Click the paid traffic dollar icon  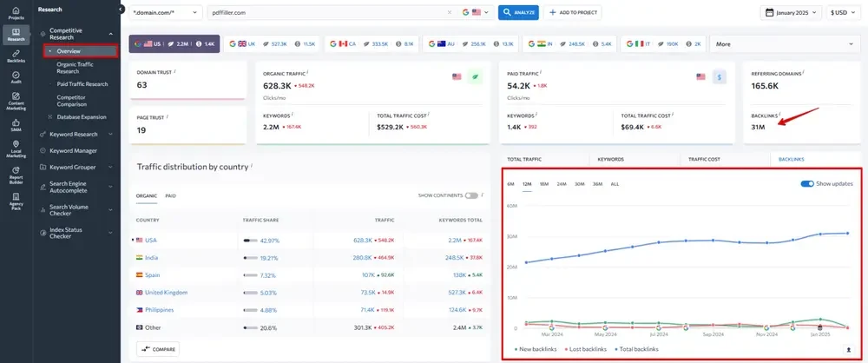719,77
